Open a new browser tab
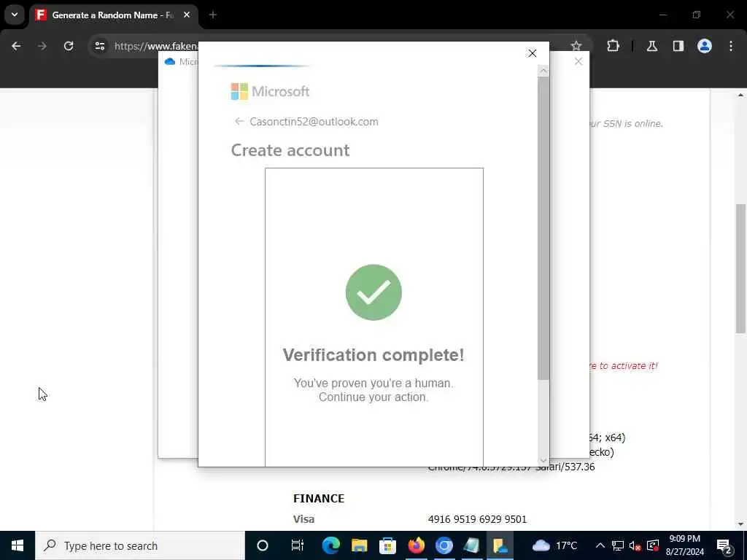 pyautogui.click(x=213, y=15)
